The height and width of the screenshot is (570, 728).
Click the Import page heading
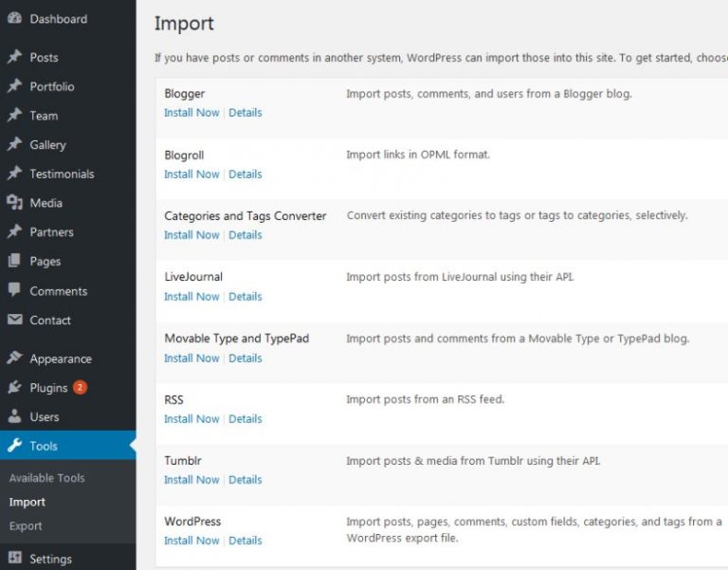(184, 24)
